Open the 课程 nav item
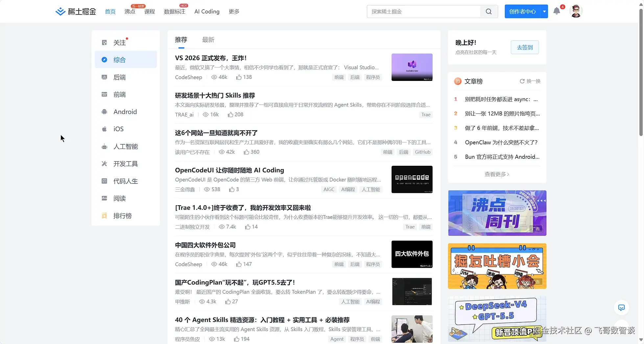The image size is (644, 344). 150,12
